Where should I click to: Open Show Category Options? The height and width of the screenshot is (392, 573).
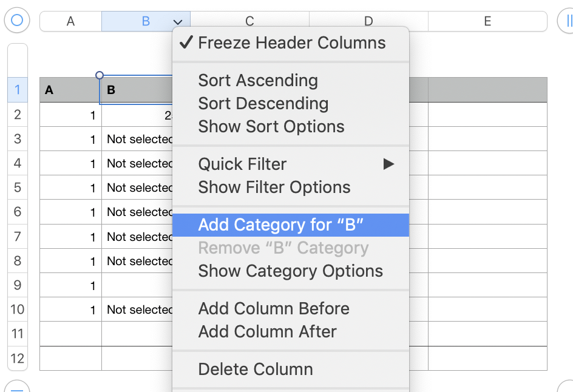point(290,271)
